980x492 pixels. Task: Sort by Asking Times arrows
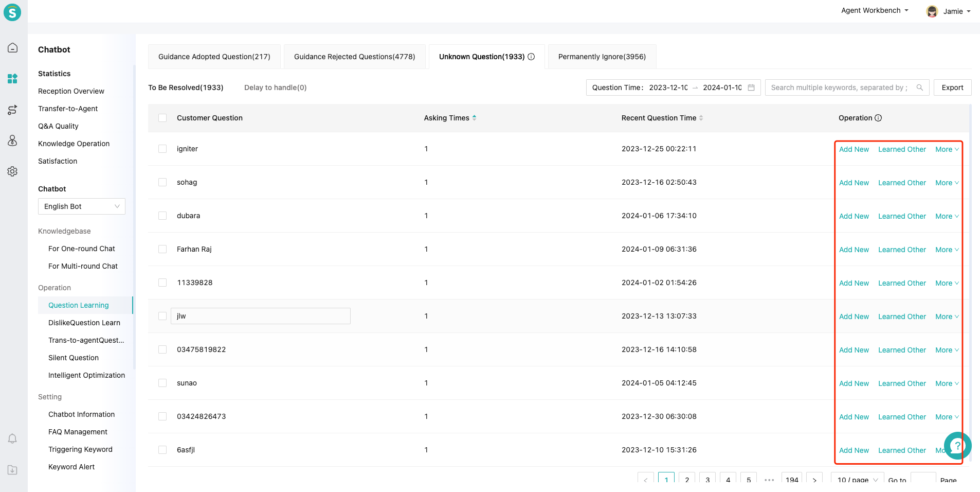pyautogui.click(x=474, y=118)
